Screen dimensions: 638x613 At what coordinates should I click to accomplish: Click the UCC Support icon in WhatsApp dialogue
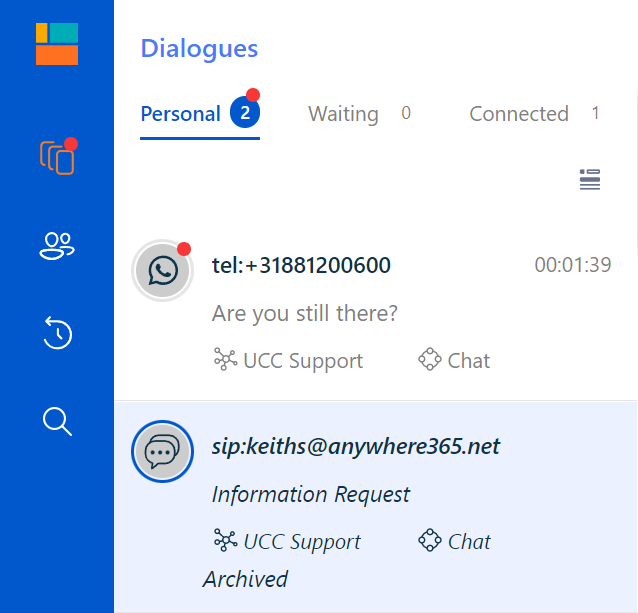(x=225, y=359)
